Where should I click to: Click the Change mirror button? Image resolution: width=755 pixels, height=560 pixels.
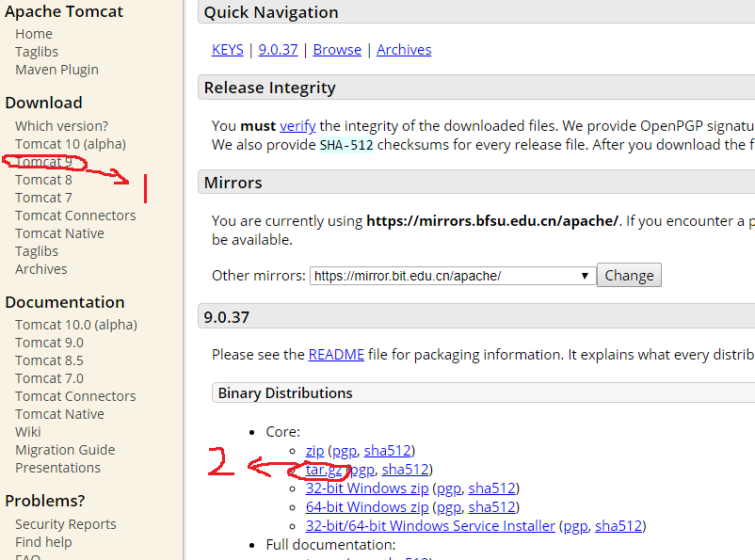click(629, 276)
